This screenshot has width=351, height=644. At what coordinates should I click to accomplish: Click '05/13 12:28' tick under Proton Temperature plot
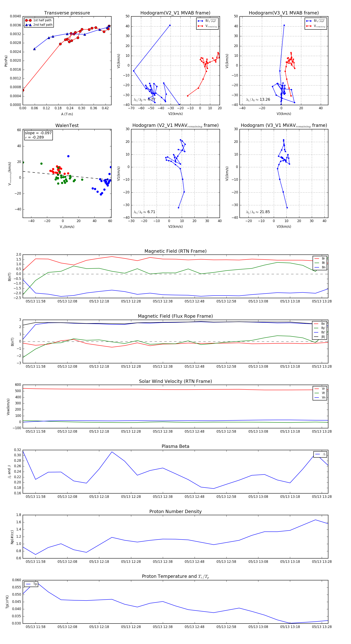[x=131, y=627]
